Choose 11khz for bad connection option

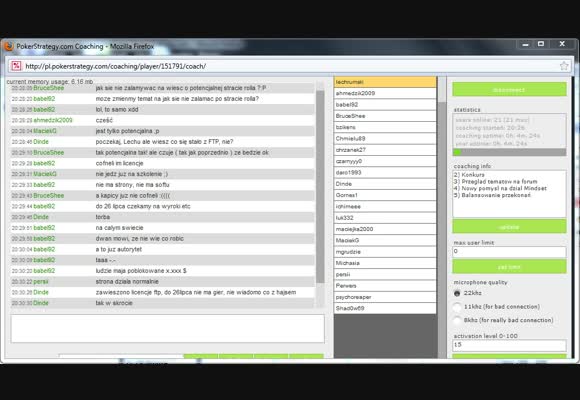tap(457, 307)
